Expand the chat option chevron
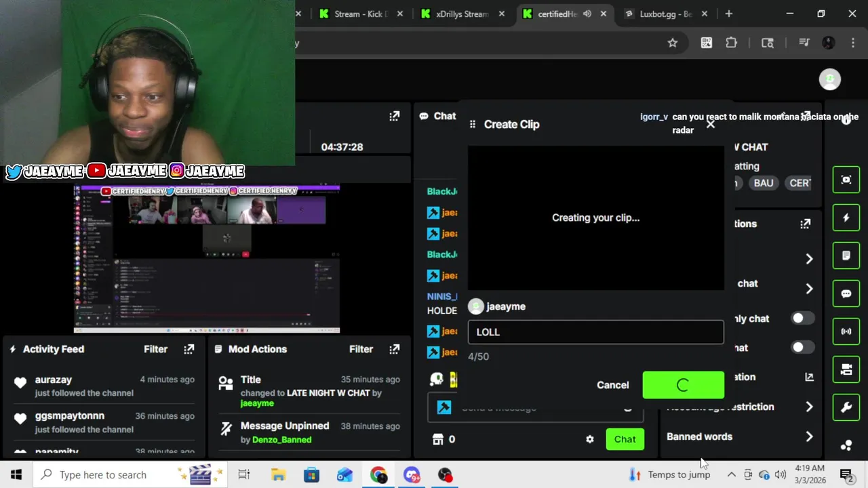 tap(809, 289)
